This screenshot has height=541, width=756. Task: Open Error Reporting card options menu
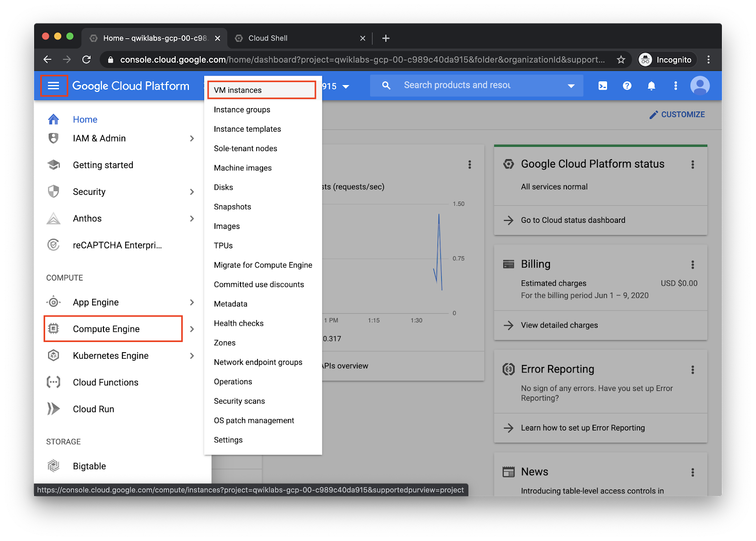pos(693,370)
